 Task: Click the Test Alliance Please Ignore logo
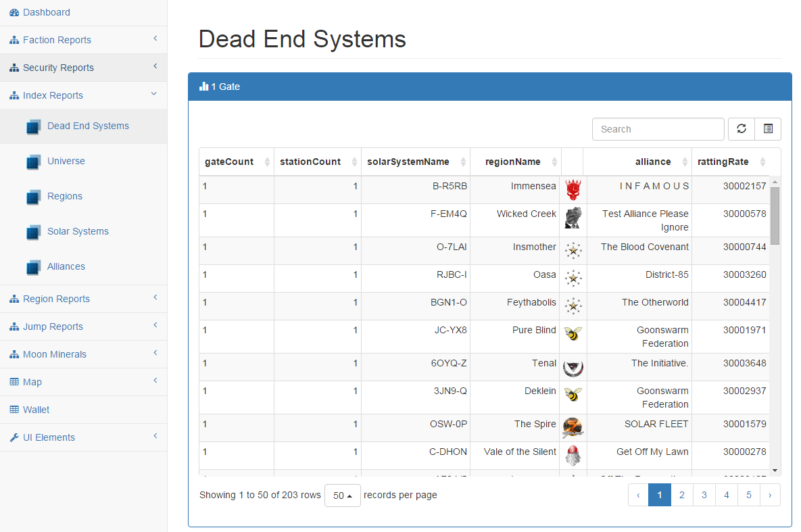573,218
